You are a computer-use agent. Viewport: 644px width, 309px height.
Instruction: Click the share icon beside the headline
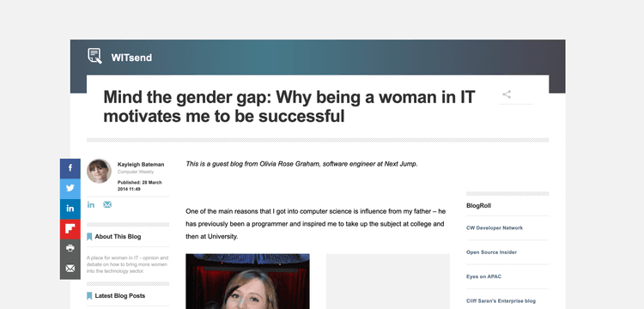507,94
